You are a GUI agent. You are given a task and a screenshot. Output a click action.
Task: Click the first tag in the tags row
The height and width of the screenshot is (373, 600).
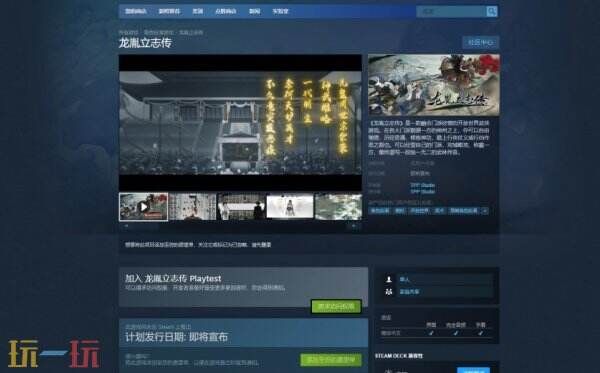click(x=380, y=211)
